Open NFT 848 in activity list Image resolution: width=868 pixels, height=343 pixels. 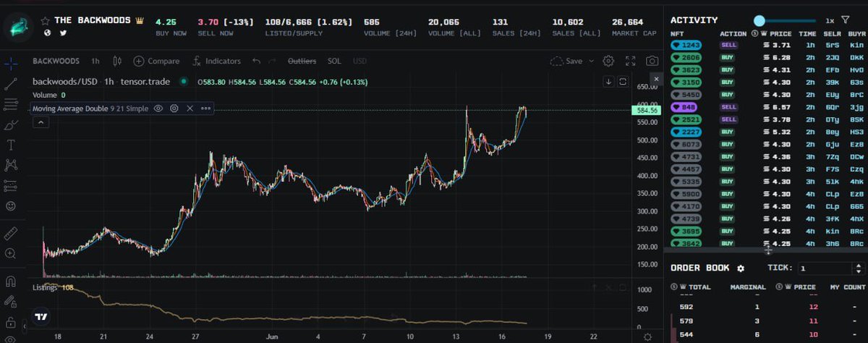pos(688,106)
